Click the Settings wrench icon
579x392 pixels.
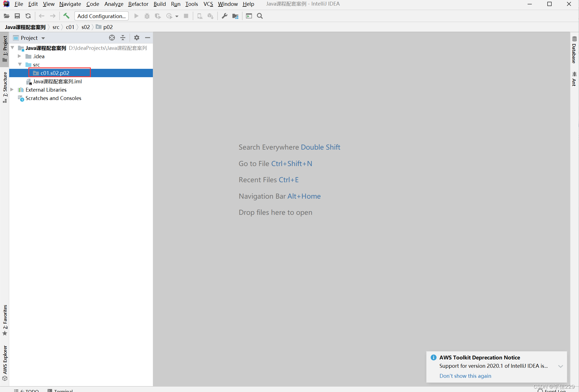[x=224, y=16]
